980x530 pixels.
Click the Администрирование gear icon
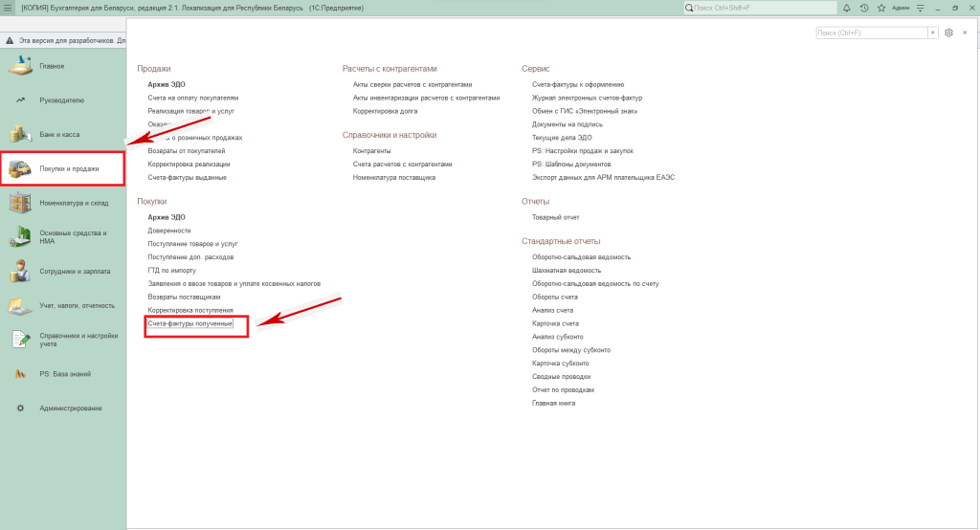pyautogui.click(x=20, y=409)
